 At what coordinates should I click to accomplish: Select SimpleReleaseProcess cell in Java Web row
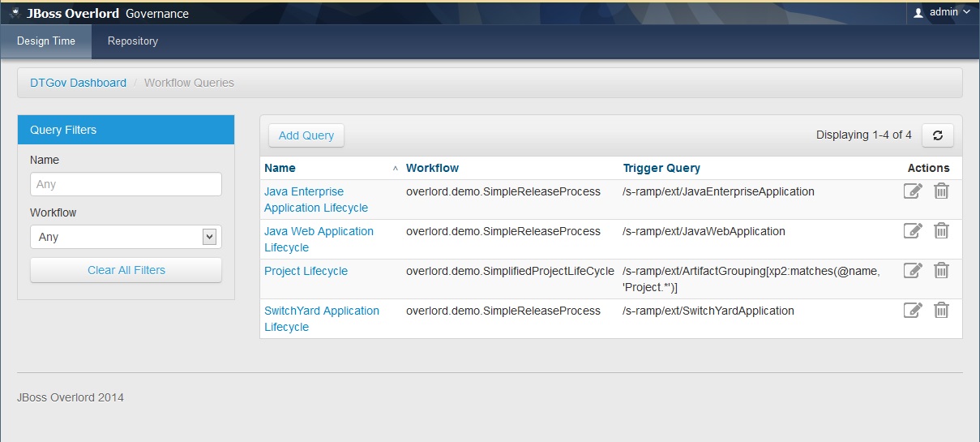tap(503, 231)
